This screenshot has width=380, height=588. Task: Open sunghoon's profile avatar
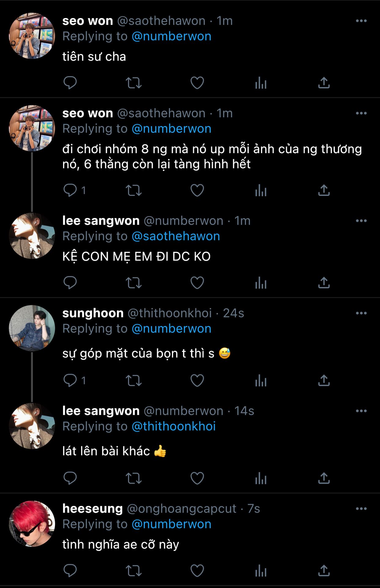32,328
